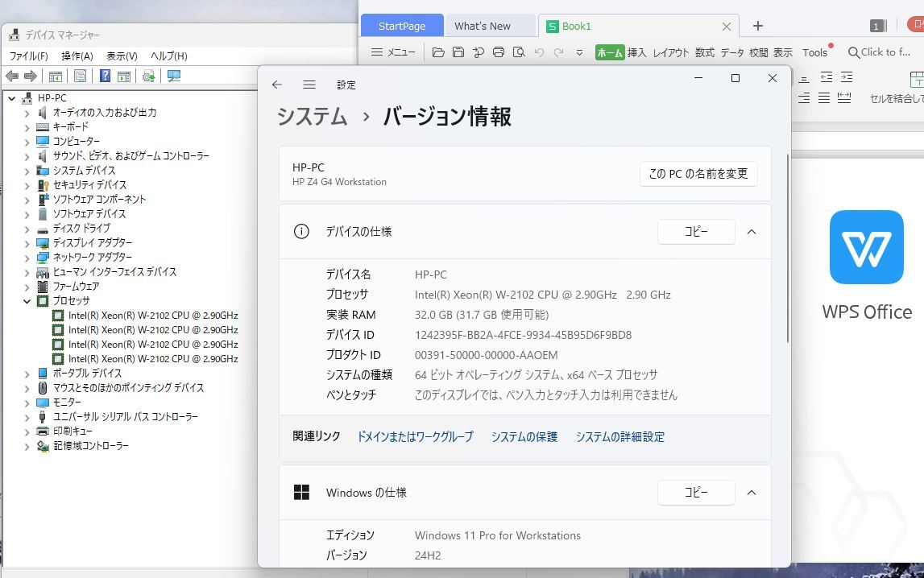Click the Print icon in WPS toolbar
Screen dimensions: 924x578
[499, 52]
